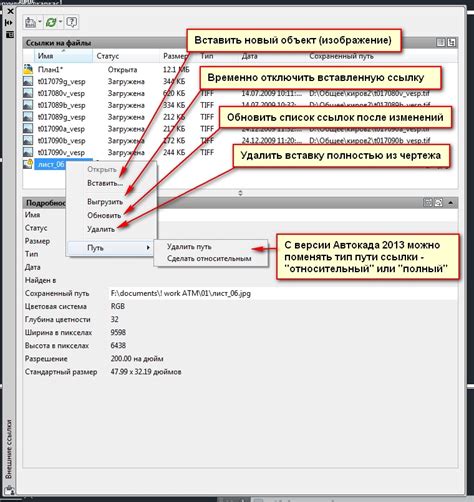Expand the Путь submenu arrow

pos(148,247)
